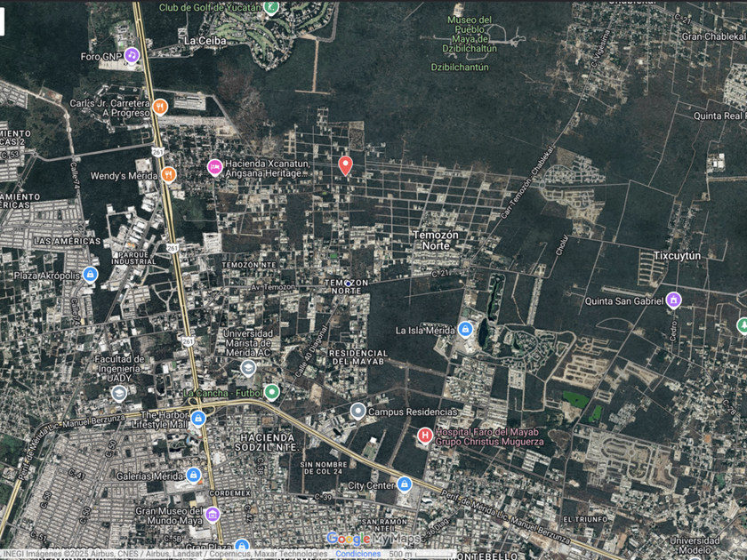
Task: Open Club de Golf de Yucatán green marker
Action: tap(271, 8)
